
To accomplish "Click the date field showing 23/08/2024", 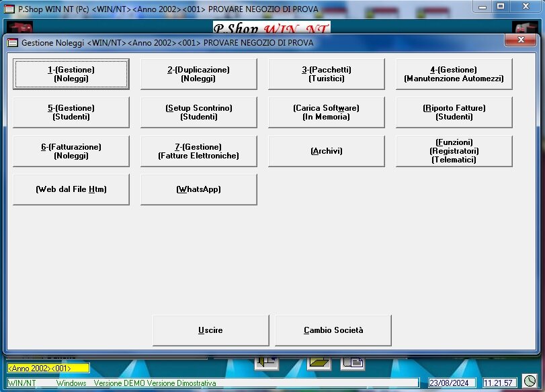I will point(452,383).
